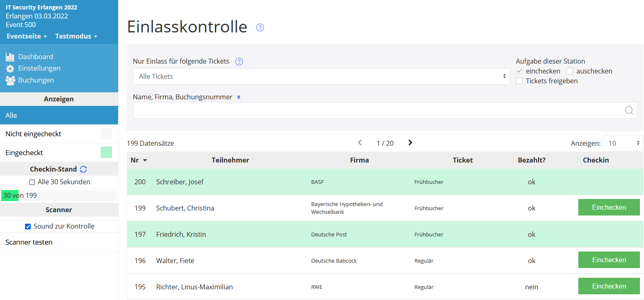Go to next page with right arrow
Image resolution: width=644 pixels, height=300 pixels.
pos(410,143)
